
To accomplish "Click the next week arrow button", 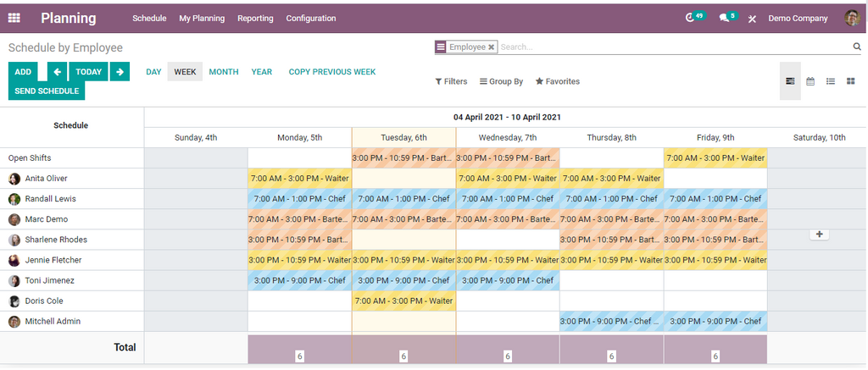I will 120,72.
